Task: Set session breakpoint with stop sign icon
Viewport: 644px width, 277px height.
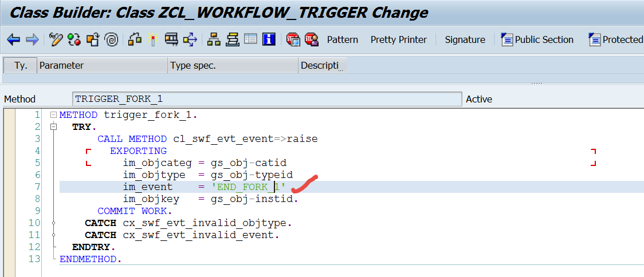Action: pos(293,39)
